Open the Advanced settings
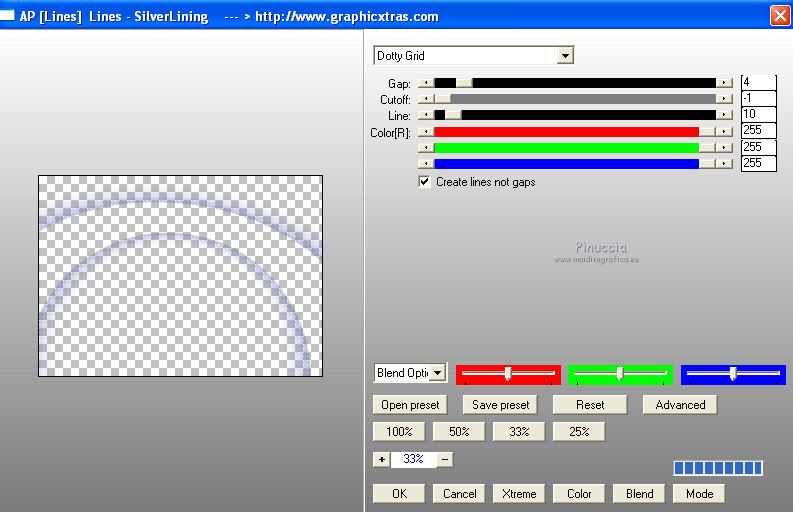This screenshot has width=793, height=512. click(x=680, y=405)
